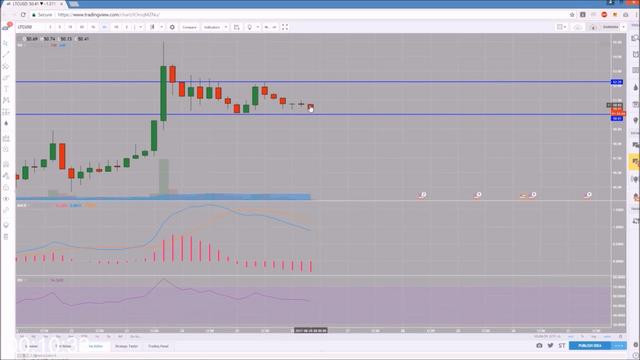Click the undo arrow in top toolbar
The image size is (640, 360).
(x=267, y=27)
